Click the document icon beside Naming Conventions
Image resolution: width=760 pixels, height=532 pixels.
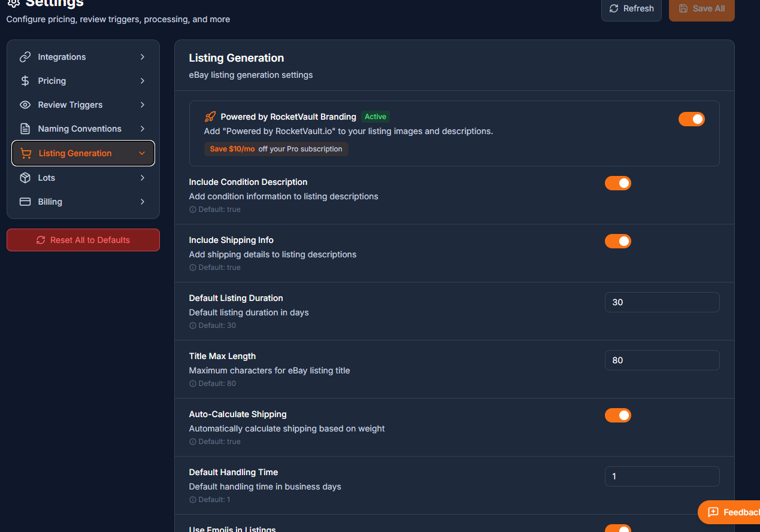coord(25,129)
